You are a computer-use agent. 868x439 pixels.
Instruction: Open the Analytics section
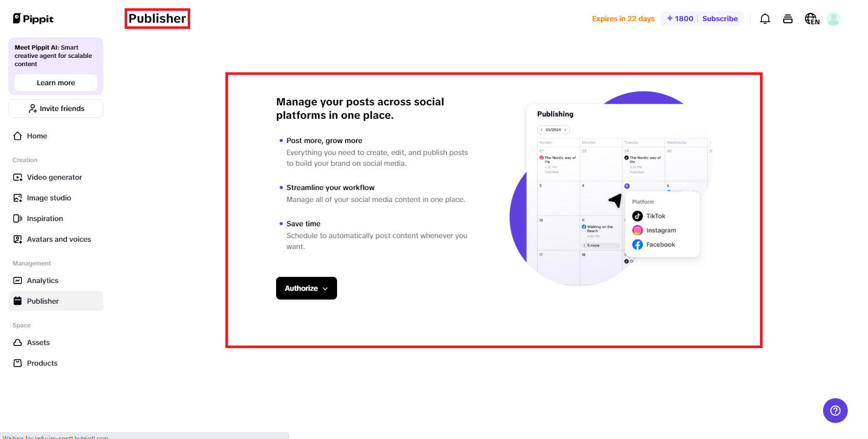point(42,280)
